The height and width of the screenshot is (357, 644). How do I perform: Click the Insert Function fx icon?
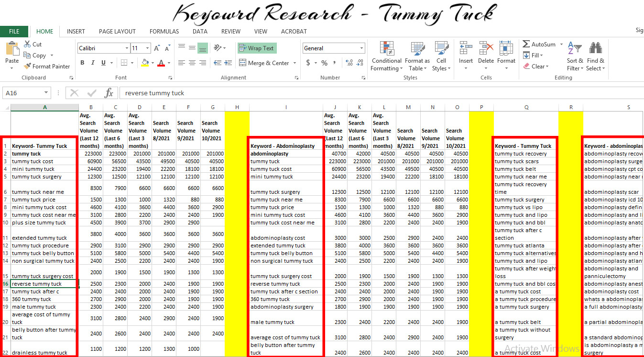[109, 93]
